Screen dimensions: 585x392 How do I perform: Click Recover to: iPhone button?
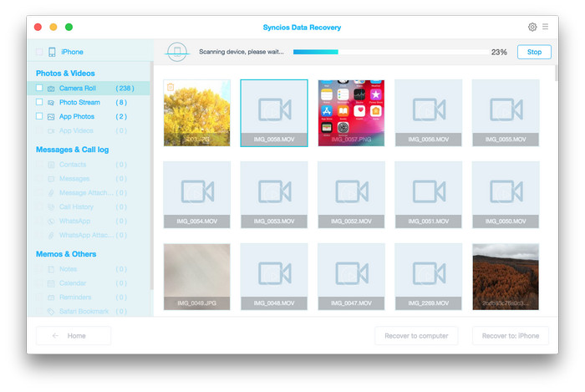pos(511,336)
